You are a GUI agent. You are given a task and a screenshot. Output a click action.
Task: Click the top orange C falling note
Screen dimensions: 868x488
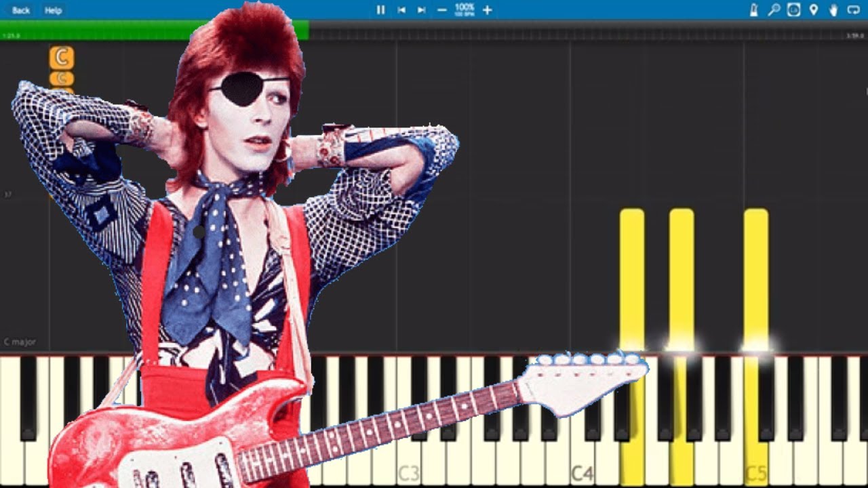coord(62,58)
